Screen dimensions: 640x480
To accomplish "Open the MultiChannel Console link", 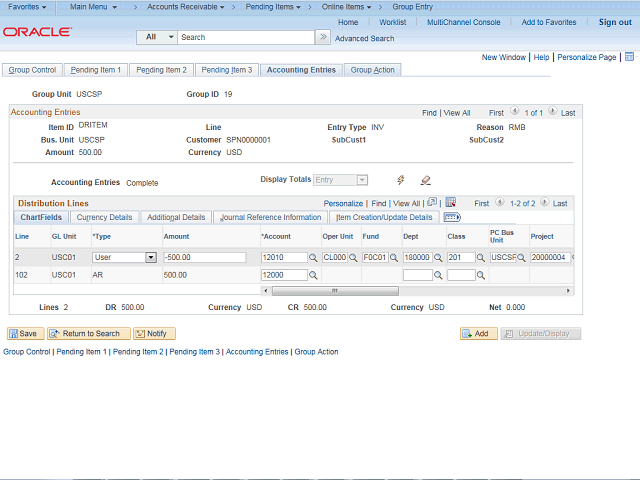I will tap(464, 22).
